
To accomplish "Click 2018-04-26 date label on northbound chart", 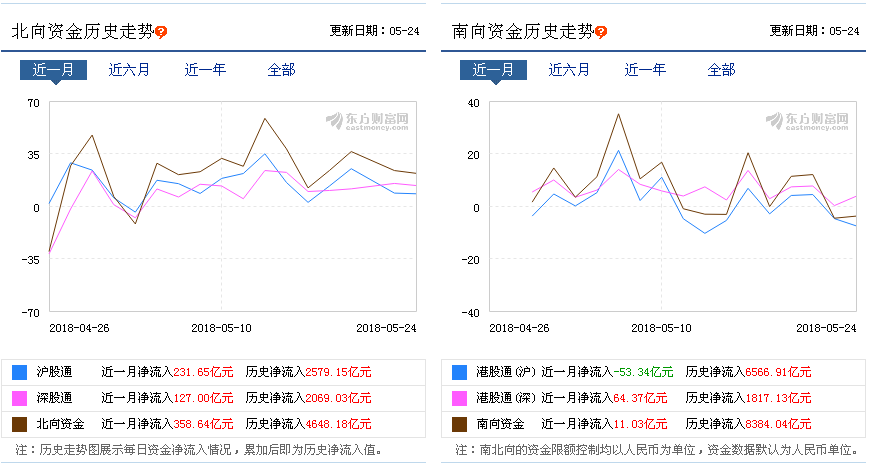I will [x=79, y=328].
